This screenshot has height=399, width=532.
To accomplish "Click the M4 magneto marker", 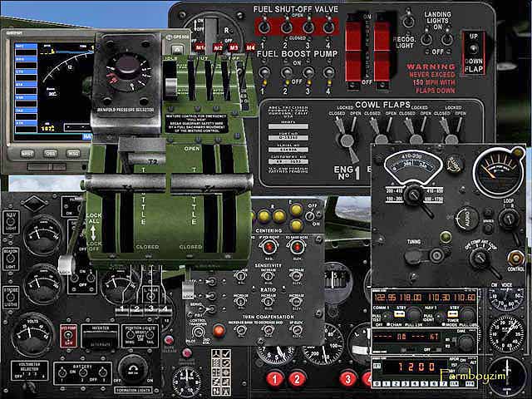I will pos(250,47).
